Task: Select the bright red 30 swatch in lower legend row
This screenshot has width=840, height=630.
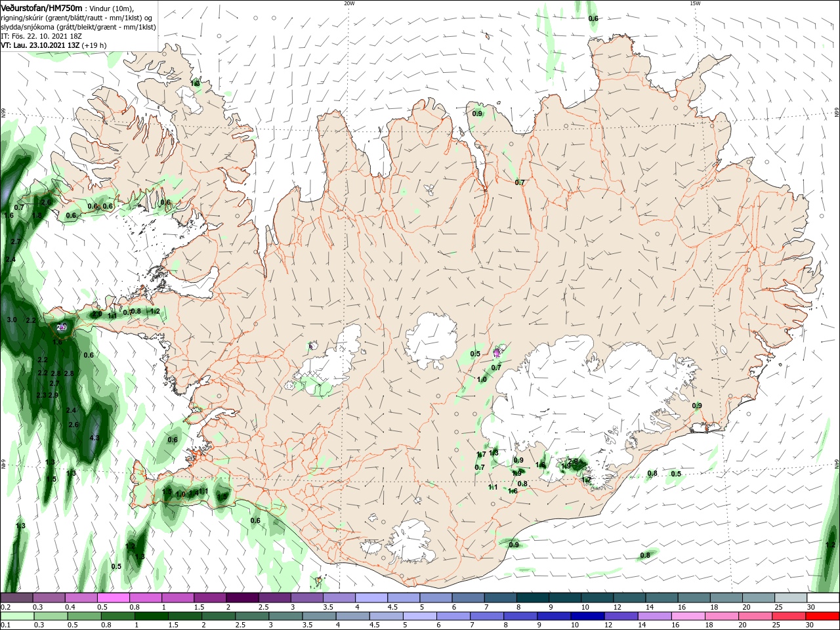Action: [822, 616]
